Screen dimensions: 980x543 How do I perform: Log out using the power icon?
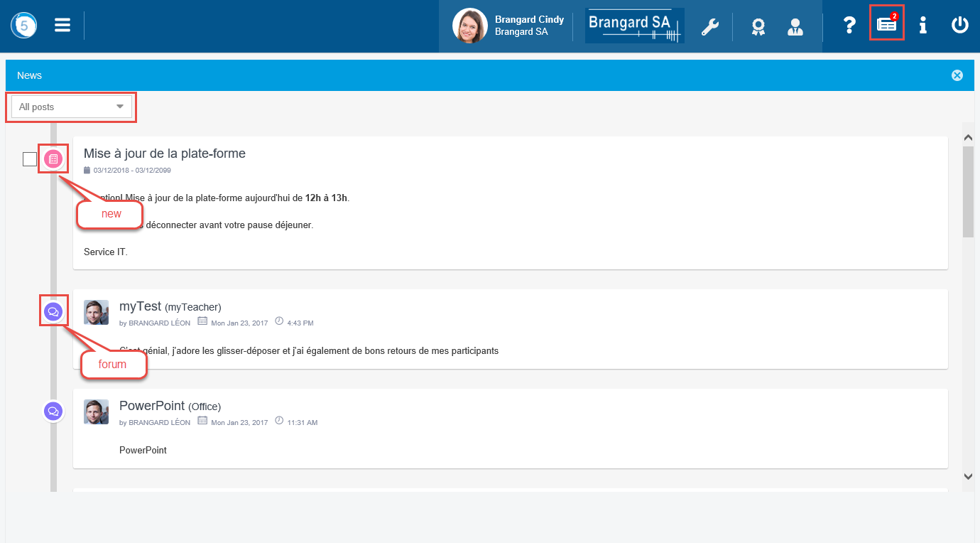[959, 26]
